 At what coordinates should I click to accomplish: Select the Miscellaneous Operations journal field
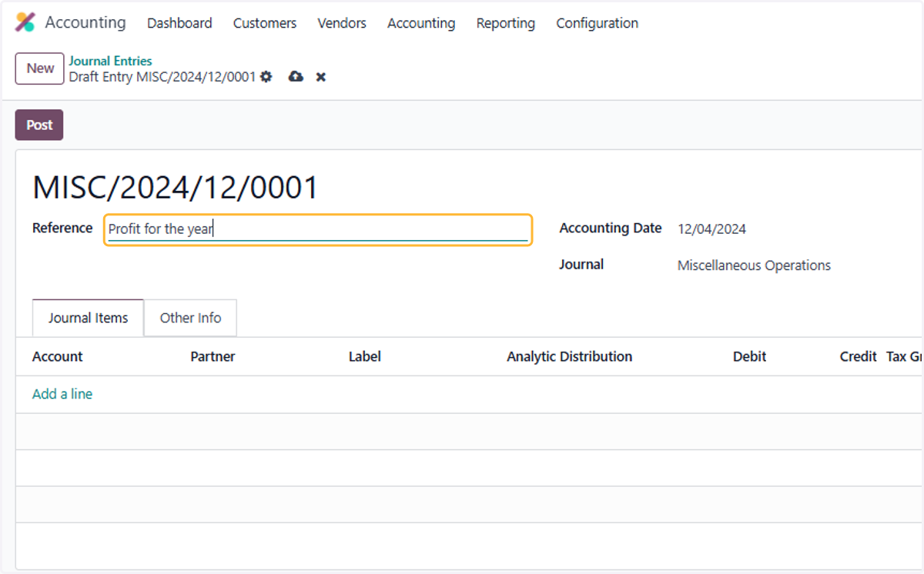point(754,265)
